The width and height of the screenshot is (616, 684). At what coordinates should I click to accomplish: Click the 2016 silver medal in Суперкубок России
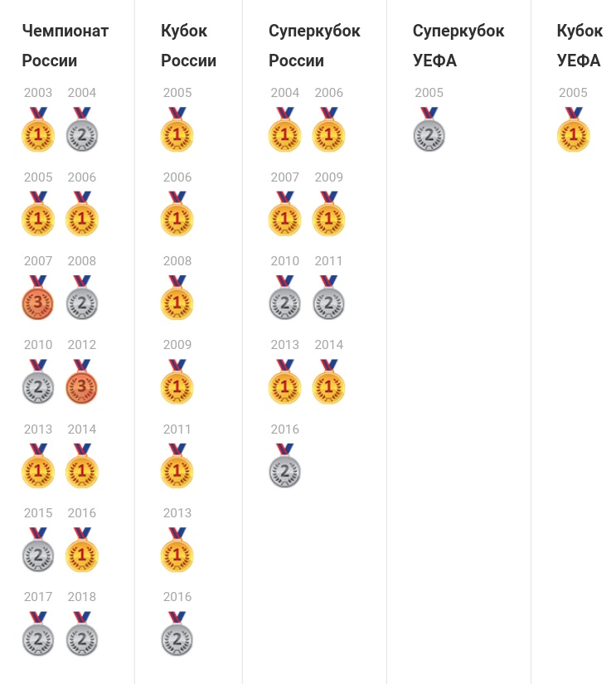coord(284,465)
